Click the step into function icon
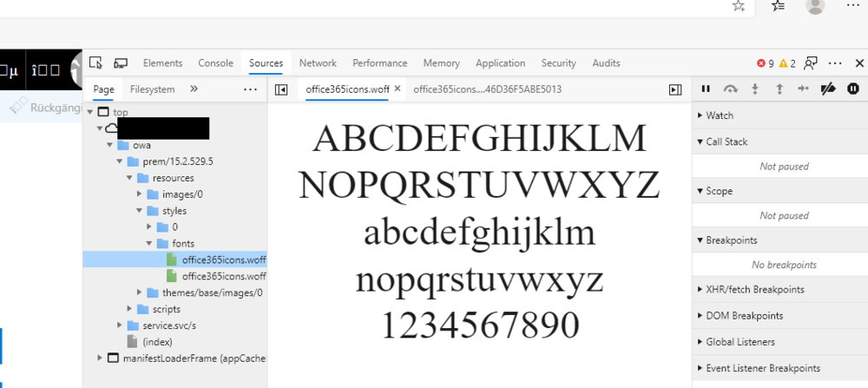This screenshot has width=868, height=388. click(755, 89)
